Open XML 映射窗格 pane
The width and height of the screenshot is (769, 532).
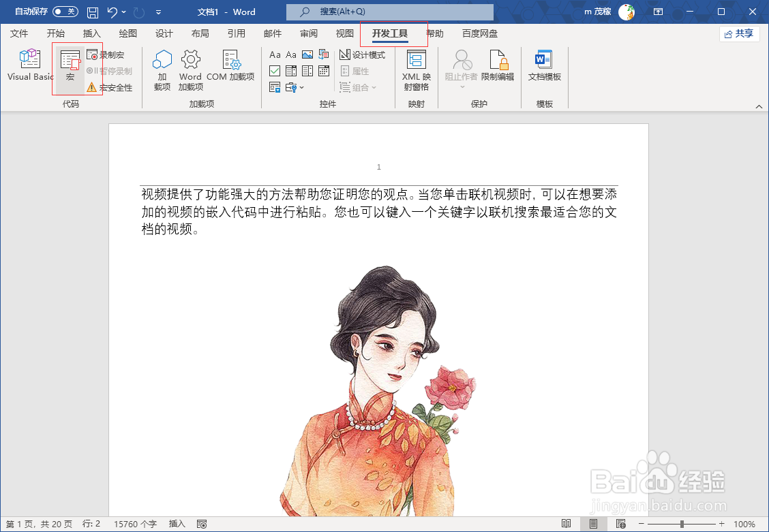pyautogui.click(x=417, y=70)
